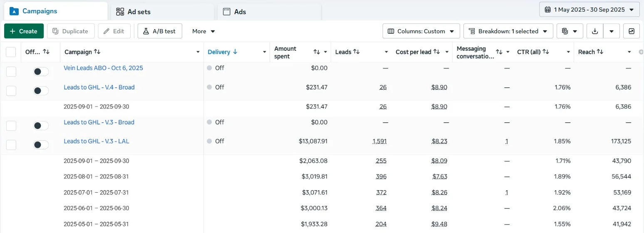Toggle Vein Leads ABO campaign switch
Image resolution: width=644 pixels, height=233 pixels.
click(41, 72)
